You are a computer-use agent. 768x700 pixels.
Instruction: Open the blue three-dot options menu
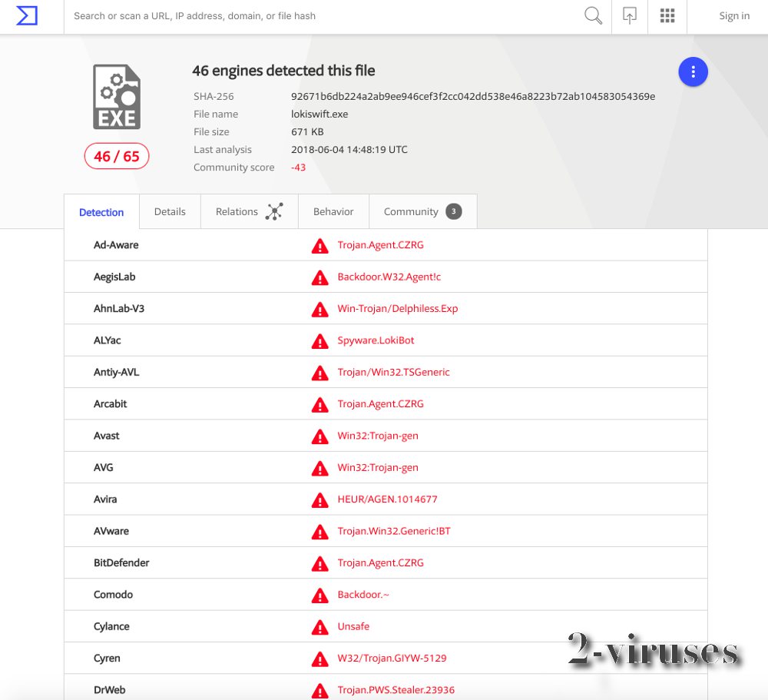693,71
